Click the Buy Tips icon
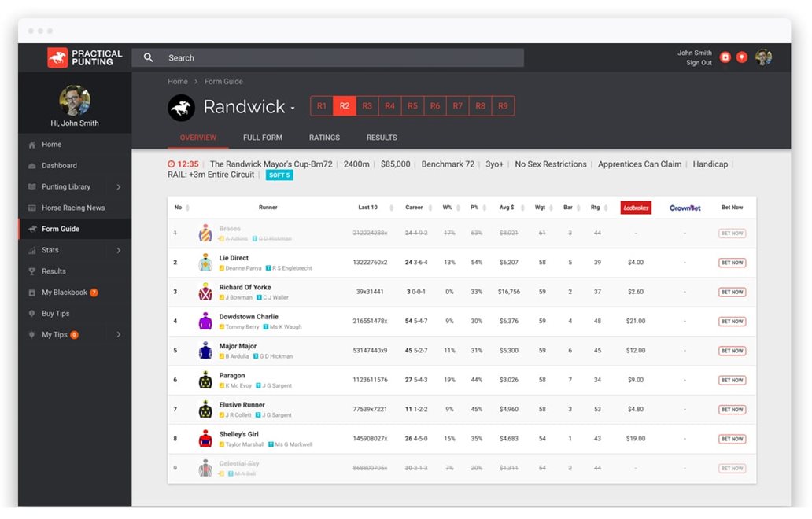This screenshot has height=519, width=812. [x=32, y=314]
